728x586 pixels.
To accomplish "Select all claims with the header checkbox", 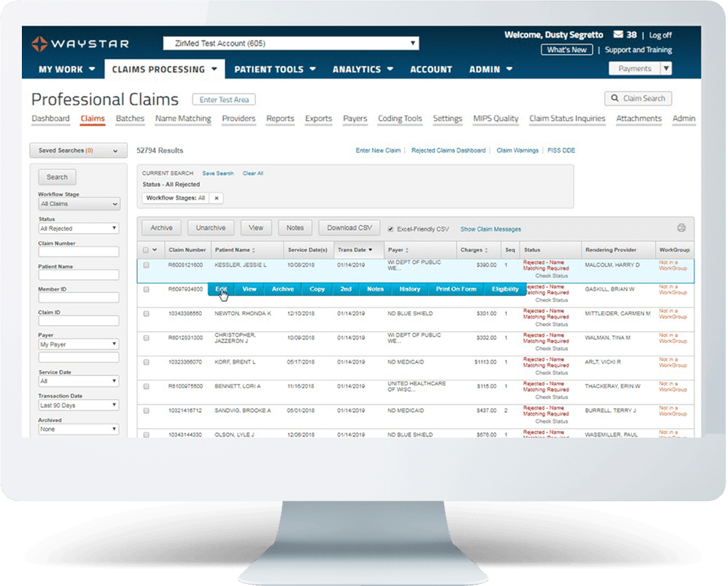I will [x=144, y=249].
